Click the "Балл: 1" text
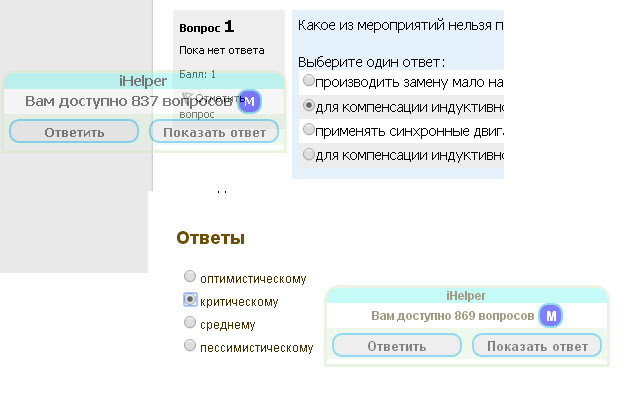640x400 pixels. click(197, 74)
